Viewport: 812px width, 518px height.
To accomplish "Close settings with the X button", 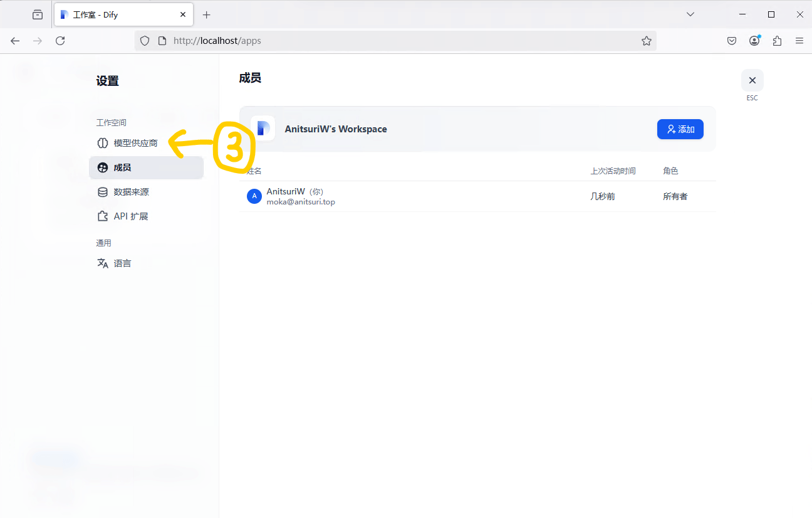I will coord(752,80).
